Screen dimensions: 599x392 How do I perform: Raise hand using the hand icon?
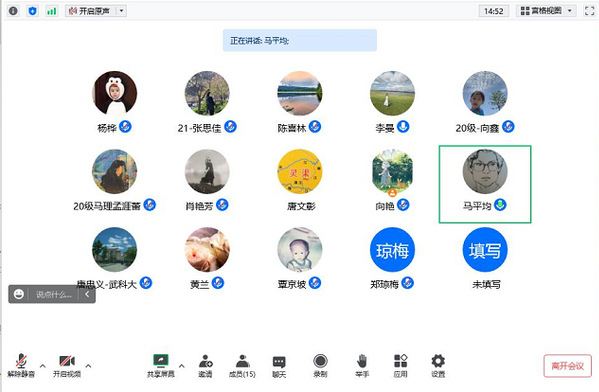coord(362,366)
